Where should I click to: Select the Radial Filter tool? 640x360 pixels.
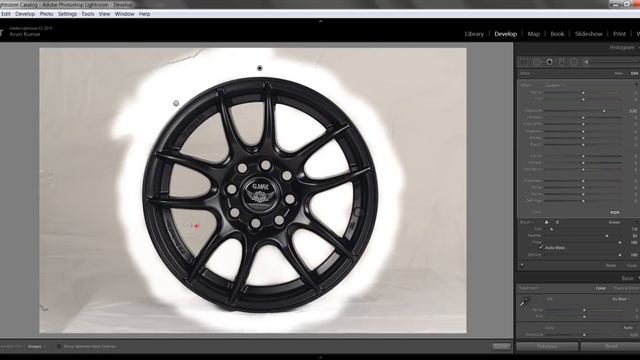click(x=574, y=62)
